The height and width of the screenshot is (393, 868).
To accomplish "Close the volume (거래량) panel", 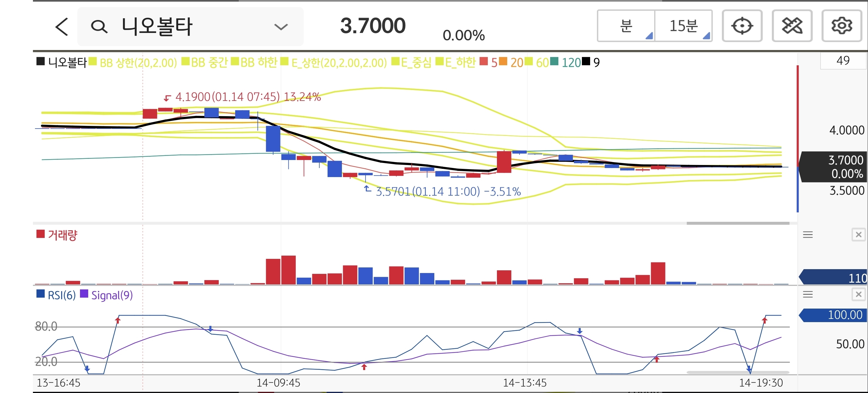I will tap(858, 234).
